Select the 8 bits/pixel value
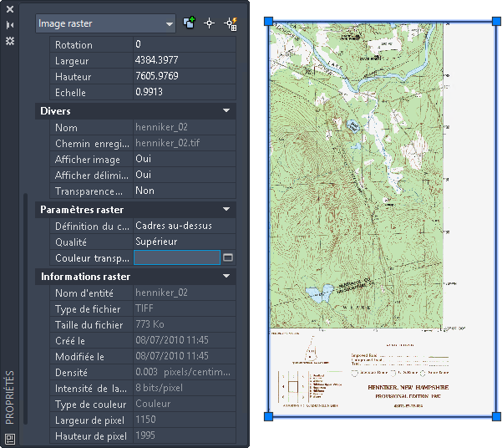The height and width of the screenshot is (448, 502). [185, 388]
